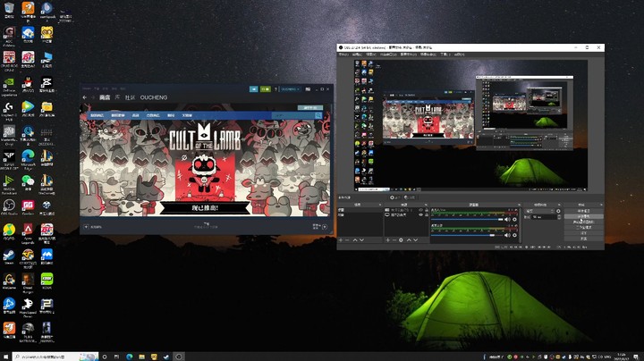
Task: Go forward with Steam's forward arrow
Action: click(x=93, y=97)
